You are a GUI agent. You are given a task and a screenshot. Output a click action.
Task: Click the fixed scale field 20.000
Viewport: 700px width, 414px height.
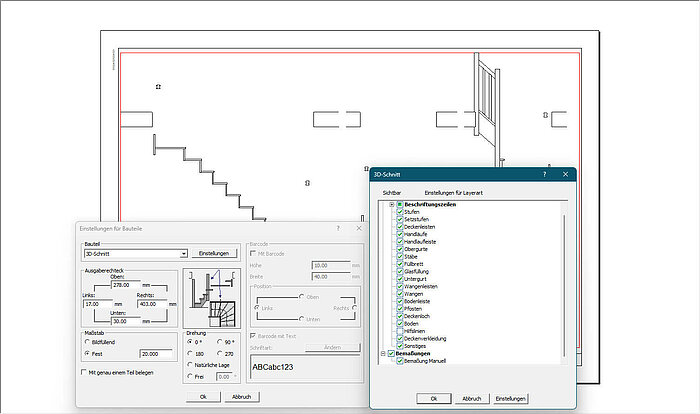tap(156, 354)
